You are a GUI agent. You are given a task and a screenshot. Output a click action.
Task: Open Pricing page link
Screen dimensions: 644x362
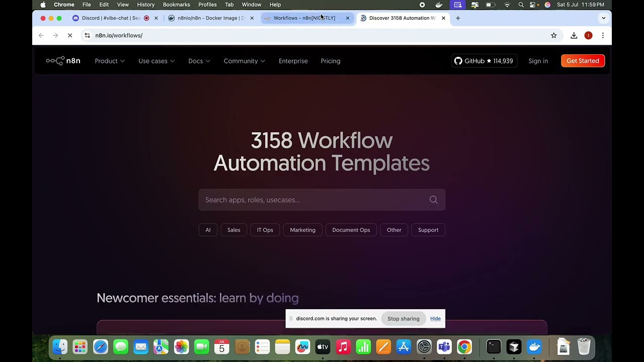[x=331, y=61]
